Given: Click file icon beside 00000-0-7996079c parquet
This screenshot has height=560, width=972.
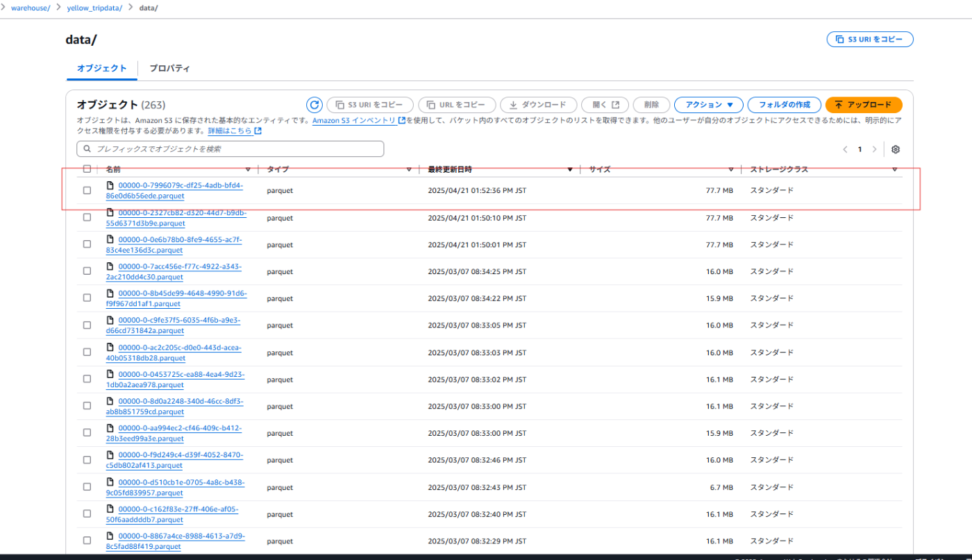Looking at the screenshot, I should (x=110, y=185).
